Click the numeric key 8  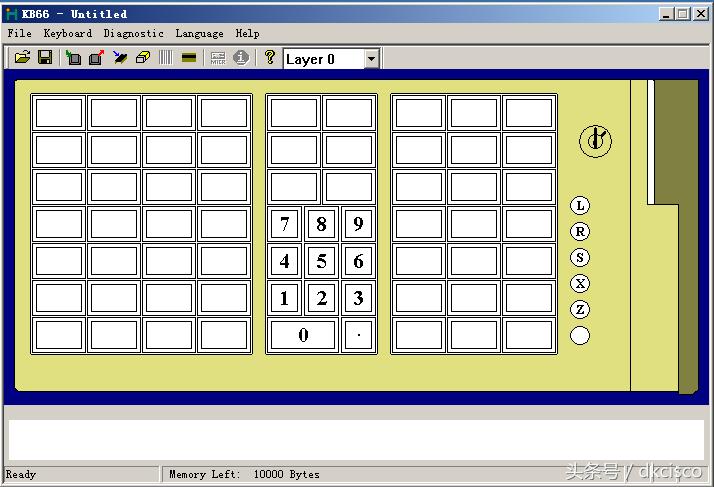coord(321,224)
